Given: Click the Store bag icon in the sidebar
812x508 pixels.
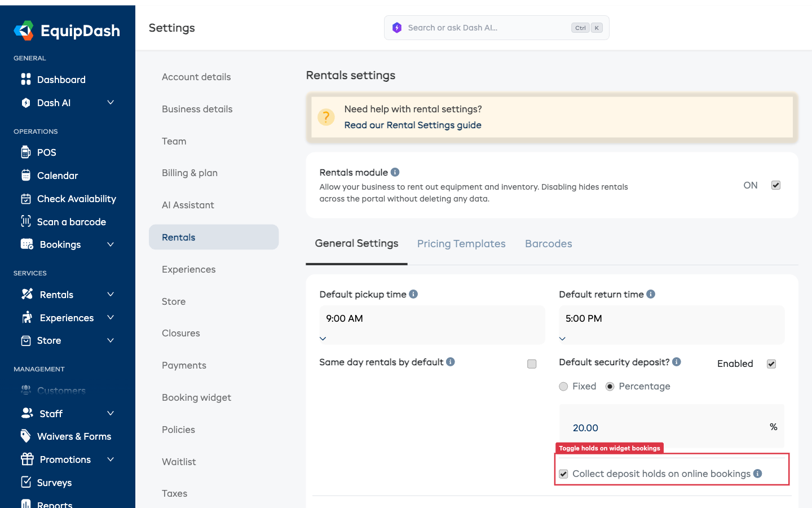Looking at the screenshot, I should click(x=26, y=340).
